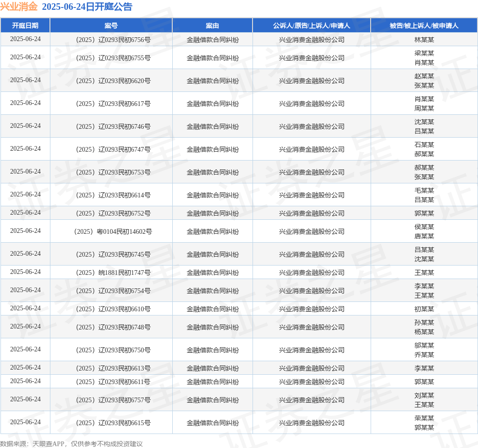Select case number 辽0293民初6613号
Image resolution: width=478 pixels, height=448 pixels.
point(113,368)
